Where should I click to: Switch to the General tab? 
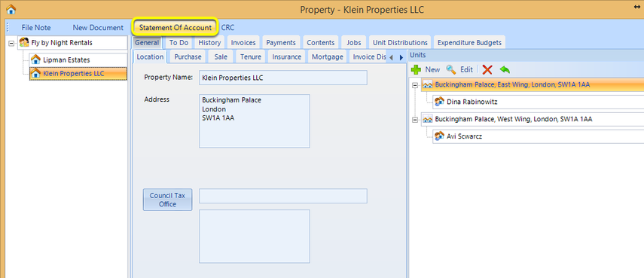click(x=147, y=42)
